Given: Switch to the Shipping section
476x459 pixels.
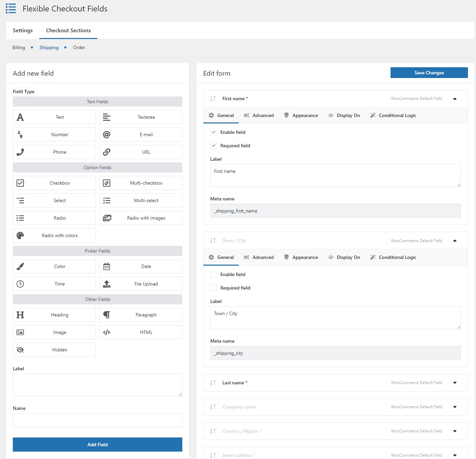Looking at the screenshot, I should [x=49, y=47].
